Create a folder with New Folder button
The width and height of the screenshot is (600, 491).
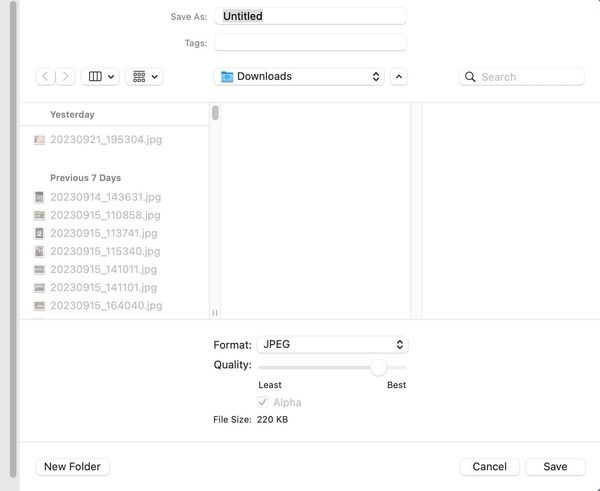click(x=74, y=467)
